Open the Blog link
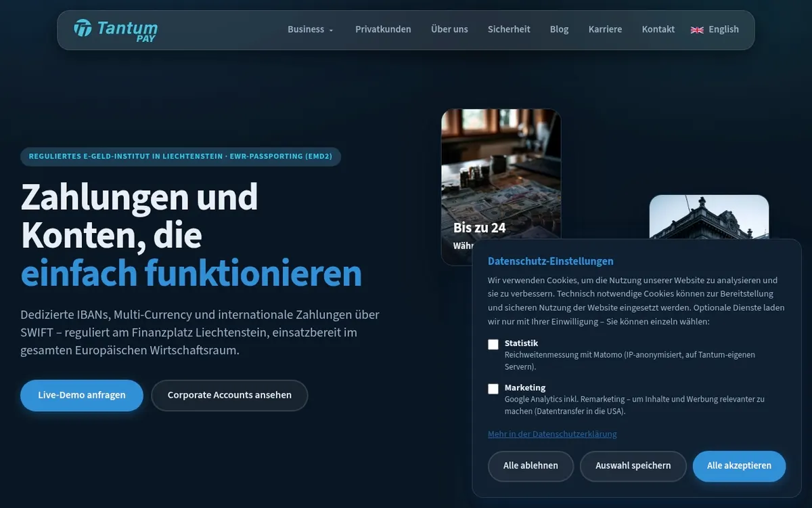The height and width of the screenshot is (508, 812). click(559, 30)
